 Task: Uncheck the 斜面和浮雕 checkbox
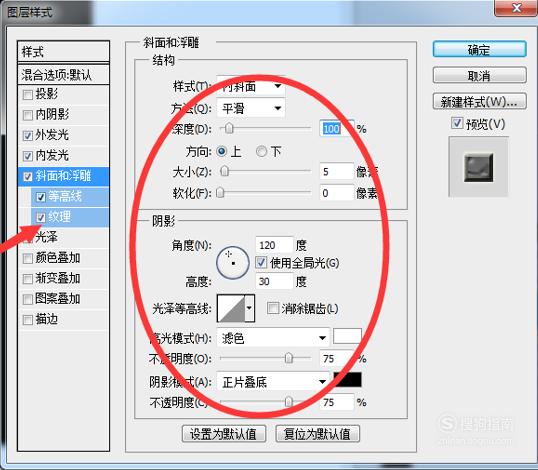click(27, 176)
